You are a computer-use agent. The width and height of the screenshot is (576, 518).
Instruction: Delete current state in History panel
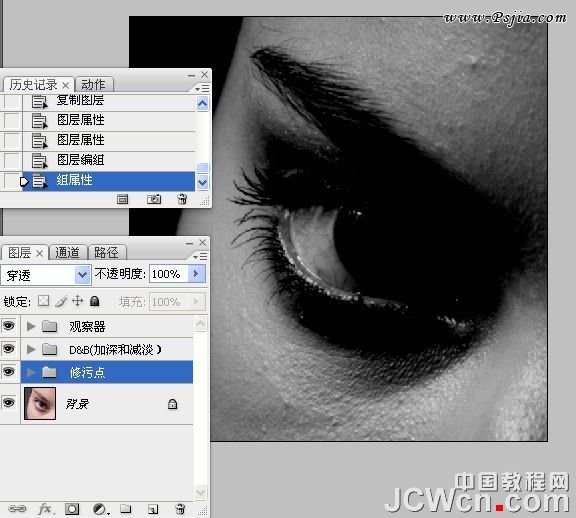(182, 199)
